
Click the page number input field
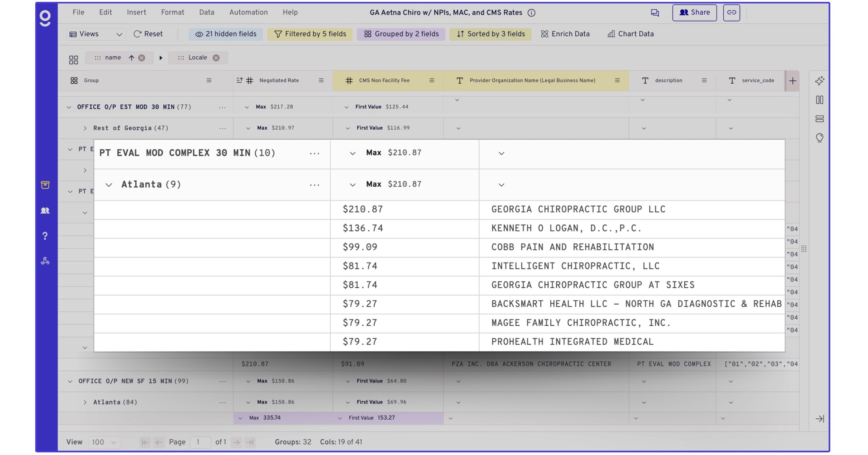pos(200,442)
